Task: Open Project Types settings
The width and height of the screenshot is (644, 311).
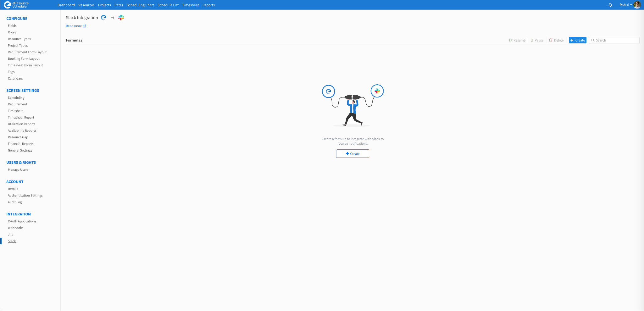Action: point(18,46)
